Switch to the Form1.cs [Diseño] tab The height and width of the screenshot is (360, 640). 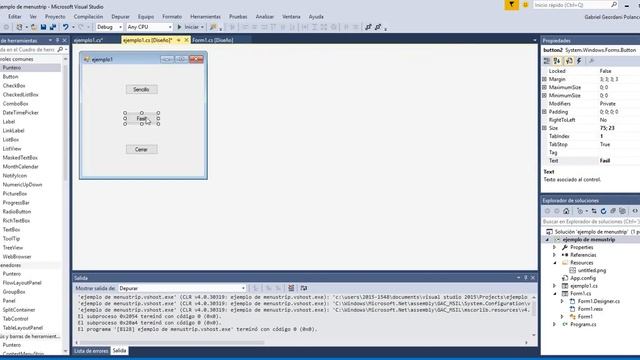click(213, 40)
